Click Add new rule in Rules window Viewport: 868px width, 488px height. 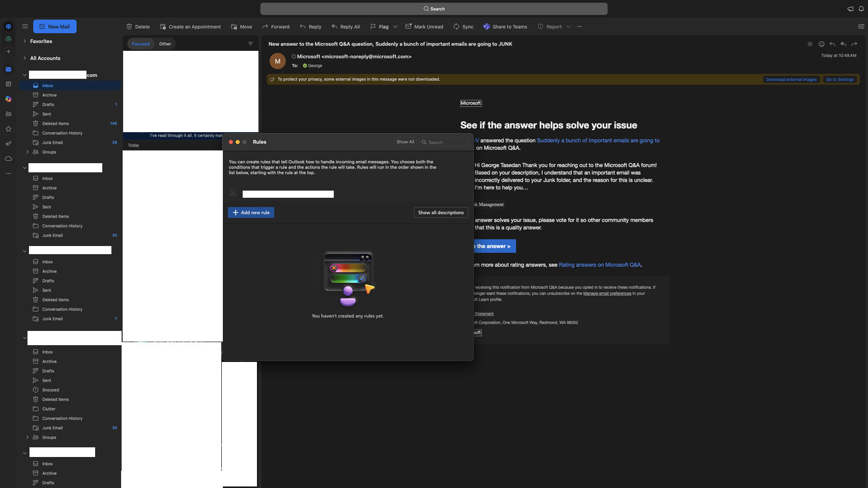point(251,212)
